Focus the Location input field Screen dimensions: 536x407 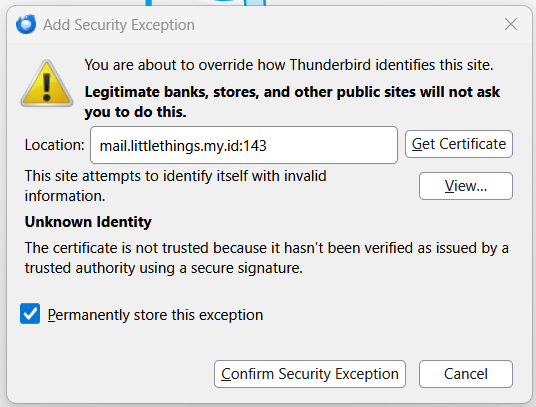[244, 145]
